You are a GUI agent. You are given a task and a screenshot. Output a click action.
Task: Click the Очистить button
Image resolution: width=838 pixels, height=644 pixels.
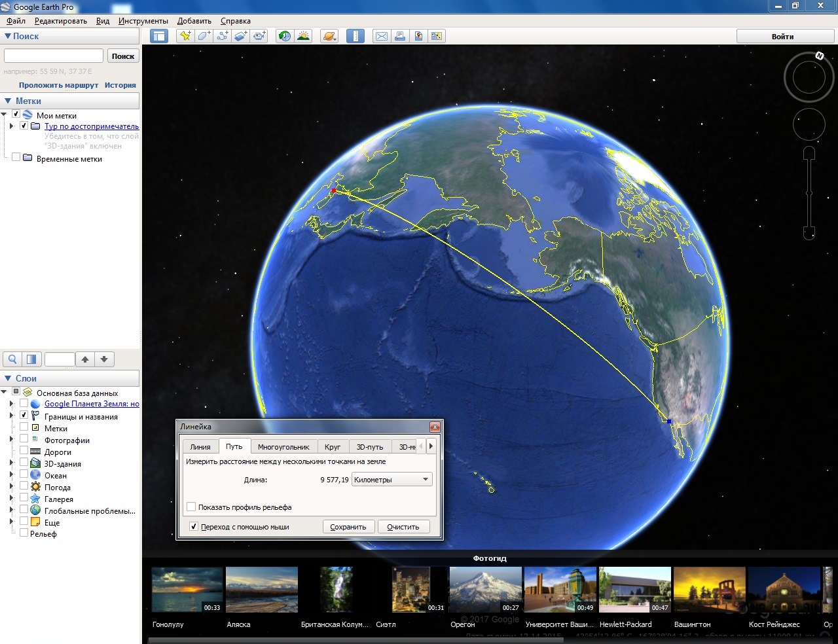tap(403, 526)
